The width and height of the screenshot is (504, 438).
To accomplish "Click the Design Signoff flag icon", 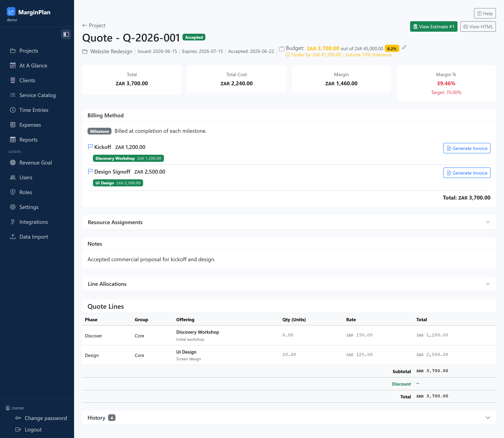I will (x=90, y=172).
